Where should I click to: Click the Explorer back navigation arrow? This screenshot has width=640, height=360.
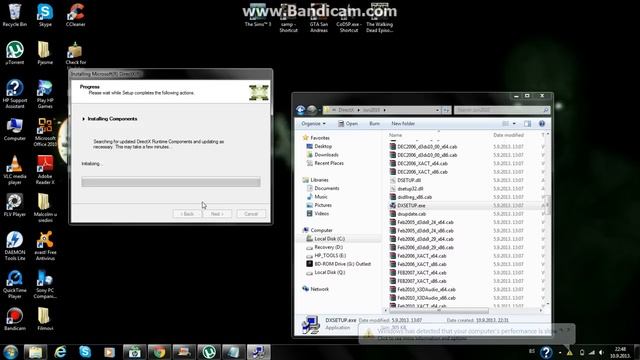coord(300,110)
